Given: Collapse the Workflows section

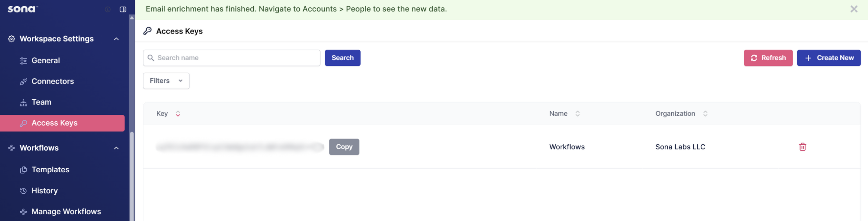Looking at the screenshot, I should click(116, 148).
